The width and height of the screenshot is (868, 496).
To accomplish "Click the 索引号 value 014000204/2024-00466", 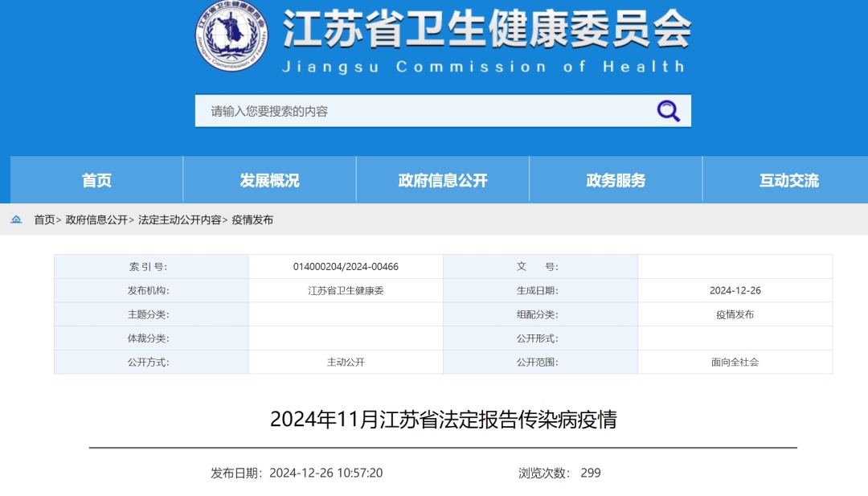I will tap(344, 266).
